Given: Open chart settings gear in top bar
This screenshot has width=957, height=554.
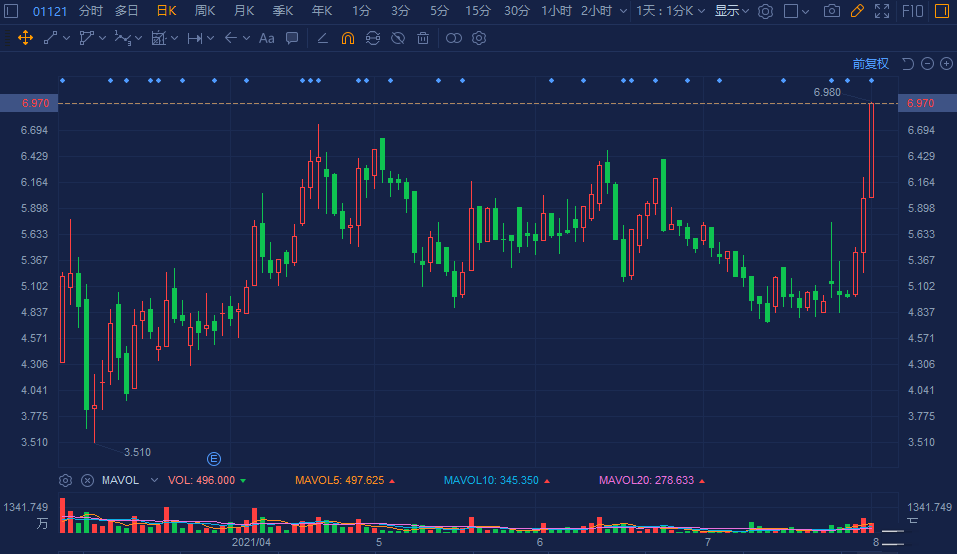Looking at the screenshot, I should pos(765,11).
